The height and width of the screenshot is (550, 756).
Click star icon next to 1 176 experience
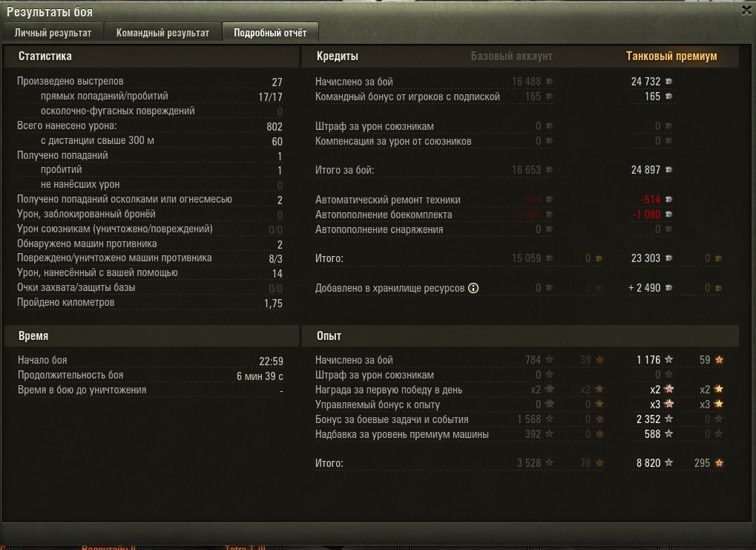pos(668,359)
